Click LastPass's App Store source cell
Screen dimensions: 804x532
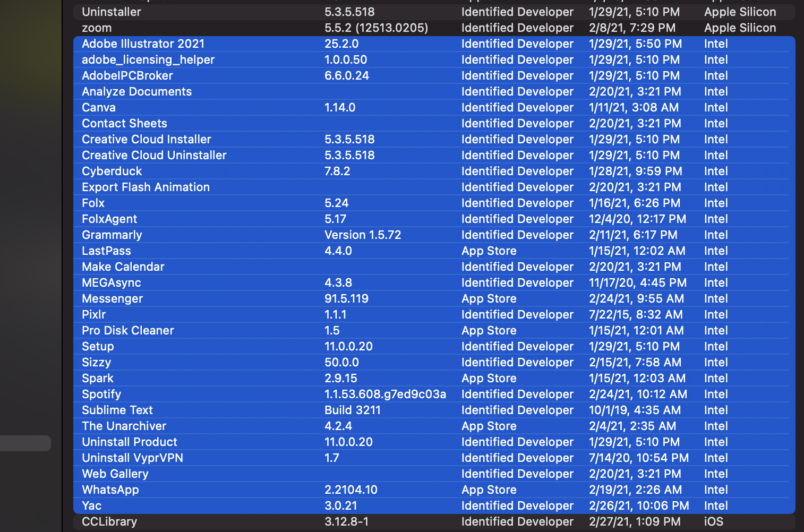[489, 251]
